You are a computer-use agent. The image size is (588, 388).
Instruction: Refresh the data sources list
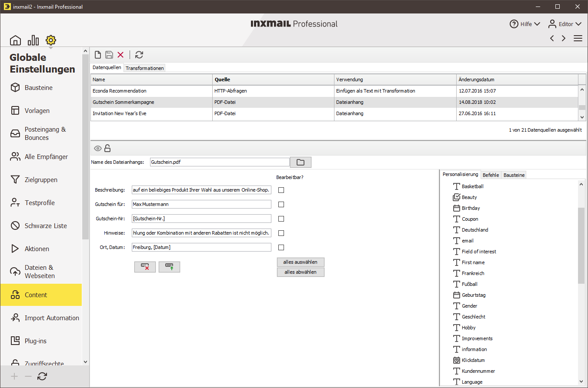(139, 55)
